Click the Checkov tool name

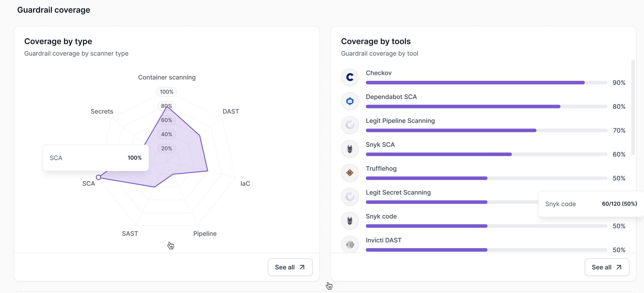379,73
